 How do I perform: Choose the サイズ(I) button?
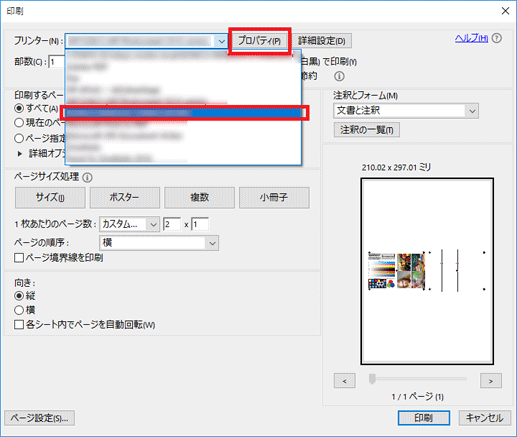50,197
